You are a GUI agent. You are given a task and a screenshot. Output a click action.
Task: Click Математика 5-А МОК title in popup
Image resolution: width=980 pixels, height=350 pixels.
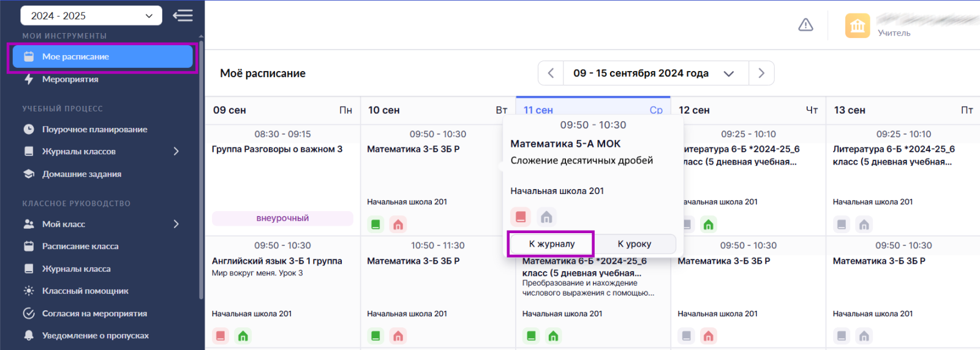coord(565,144)
